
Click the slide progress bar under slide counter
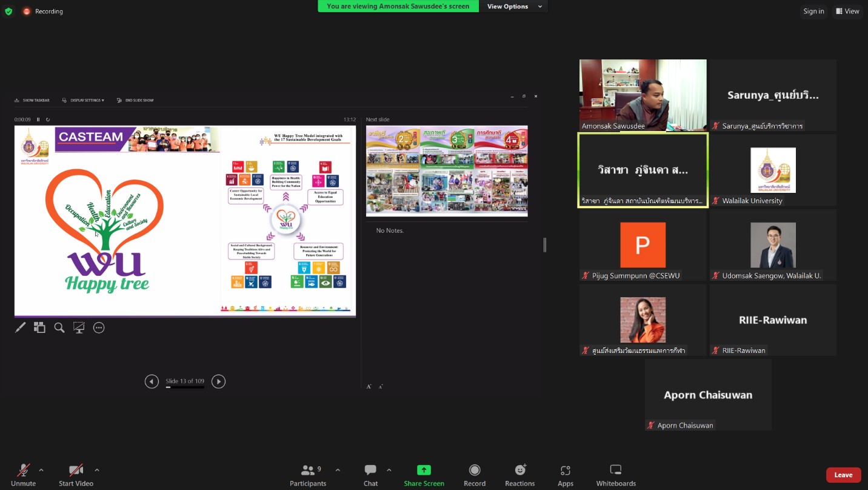[x=185, y=387]
